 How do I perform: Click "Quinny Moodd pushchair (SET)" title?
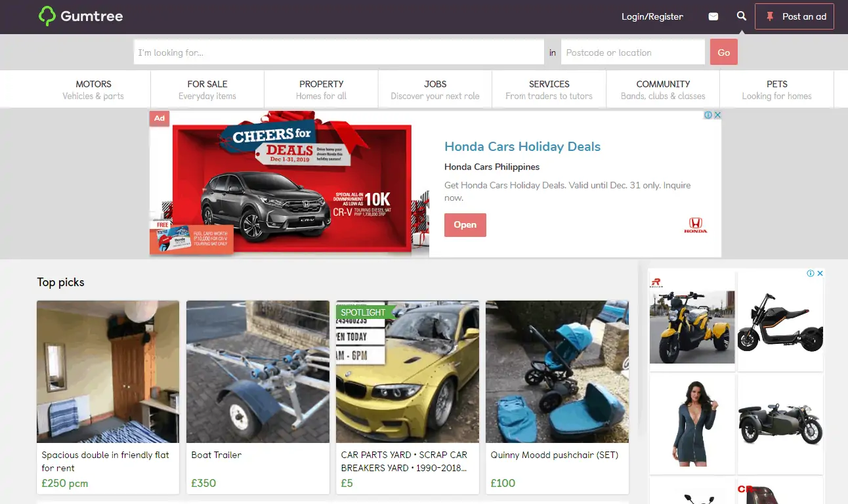(x=555, y=455)
